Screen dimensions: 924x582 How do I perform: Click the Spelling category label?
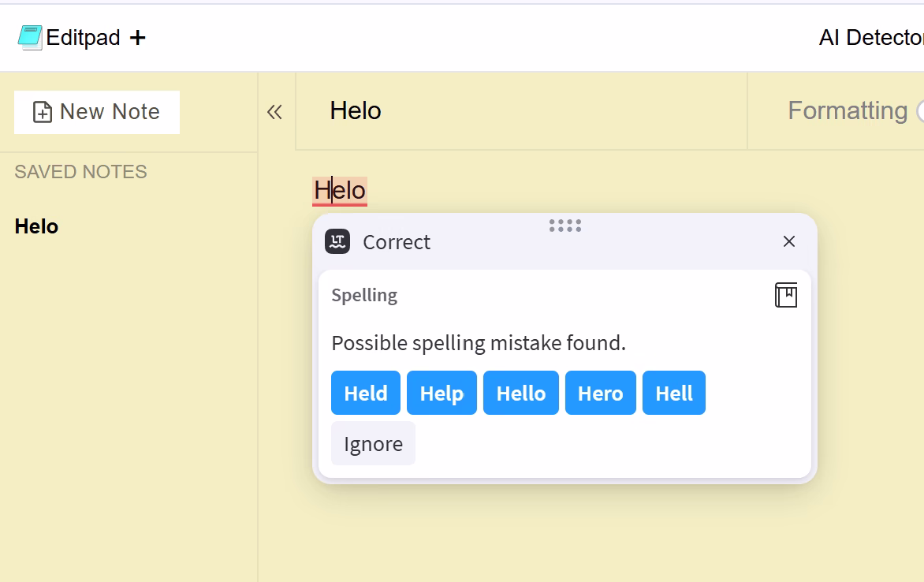point(364,295)
